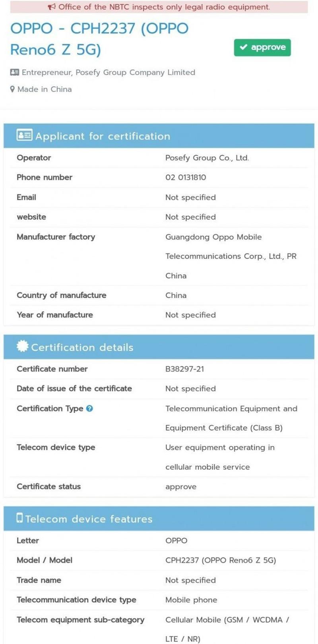Select the Telecom device features section header

coord(159,518)
